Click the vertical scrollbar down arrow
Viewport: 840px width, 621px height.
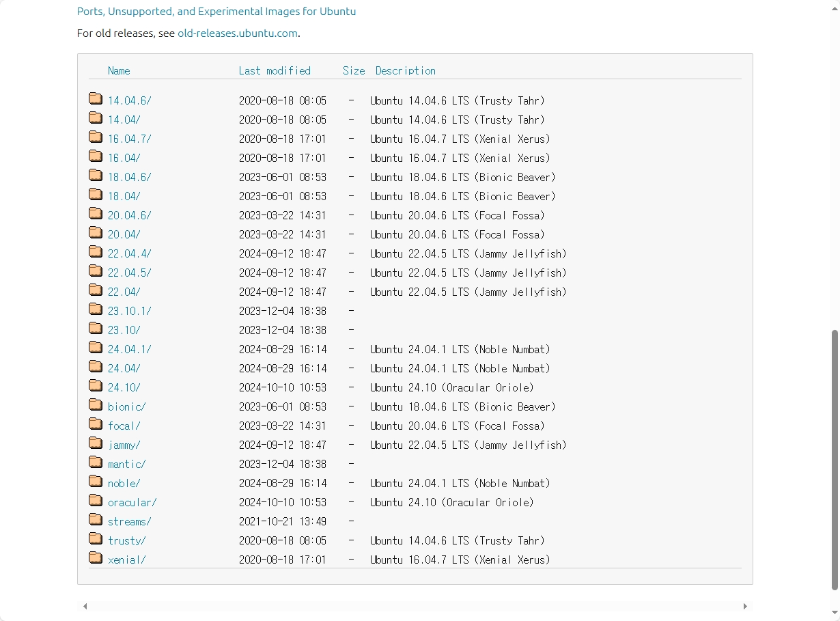(x=835, y=613)
